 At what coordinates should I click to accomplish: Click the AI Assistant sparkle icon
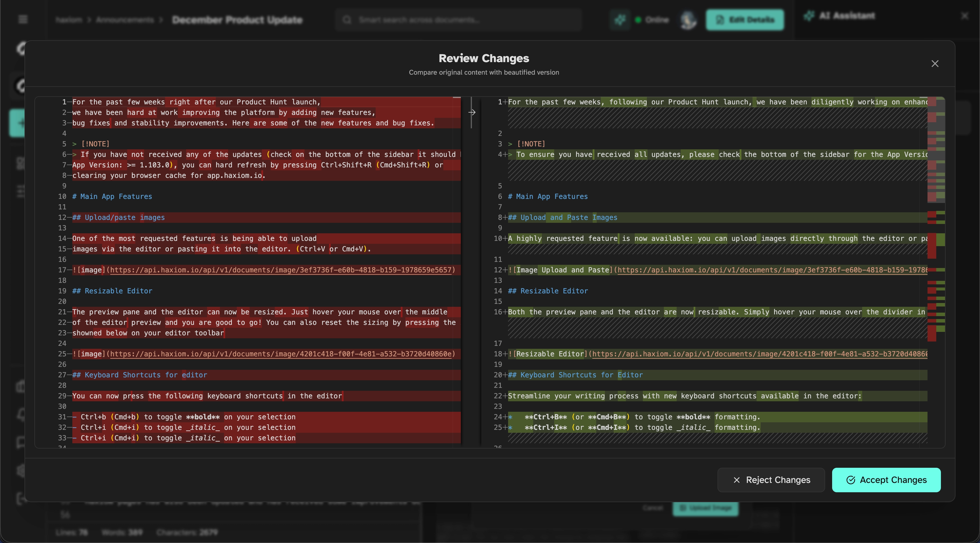click(809, 15)
